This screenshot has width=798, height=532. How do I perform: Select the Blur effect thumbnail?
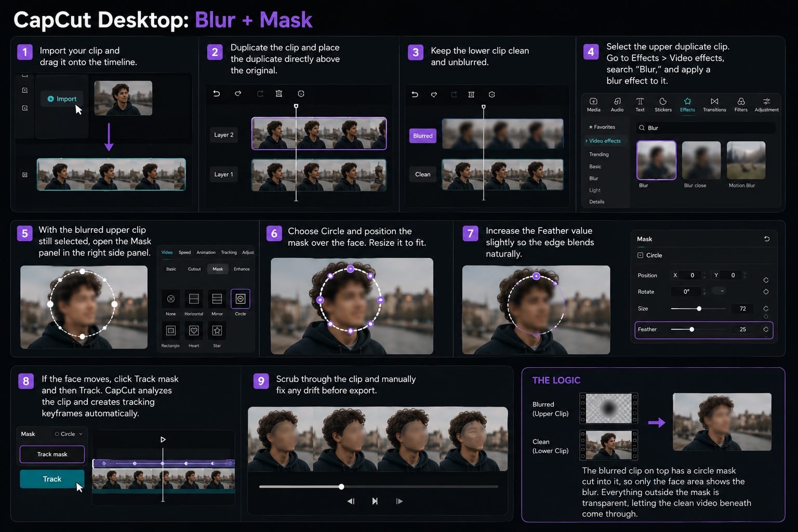[656, 160]
